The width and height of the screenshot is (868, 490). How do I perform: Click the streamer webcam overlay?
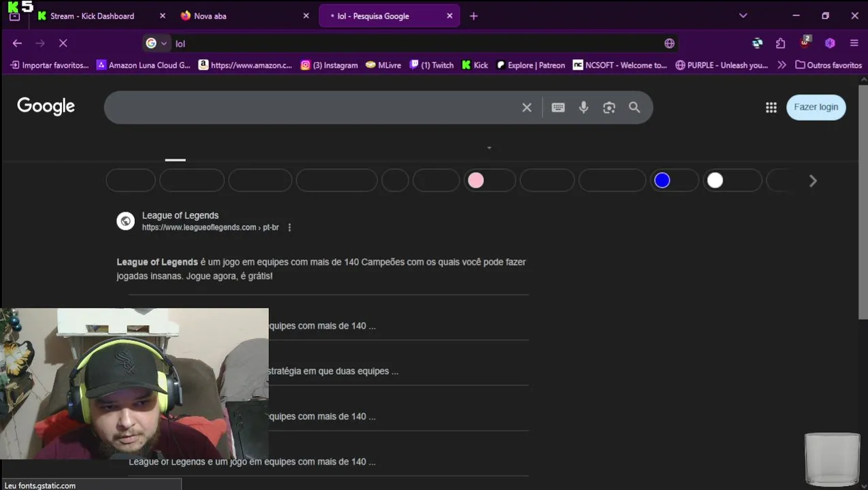click(x=134, y=385)
